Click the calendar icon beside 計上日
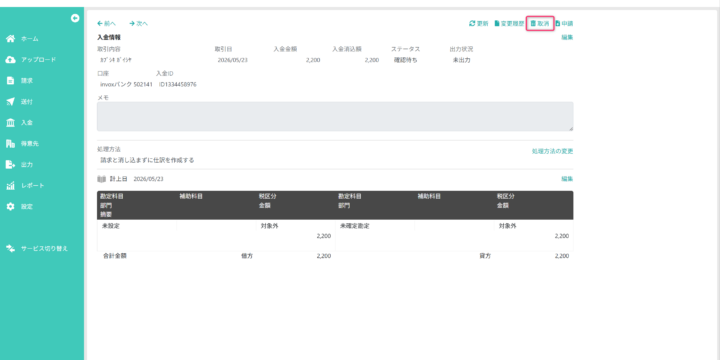Image resolution: width=720 pixels, height=360 pixels. coord(101,179)
